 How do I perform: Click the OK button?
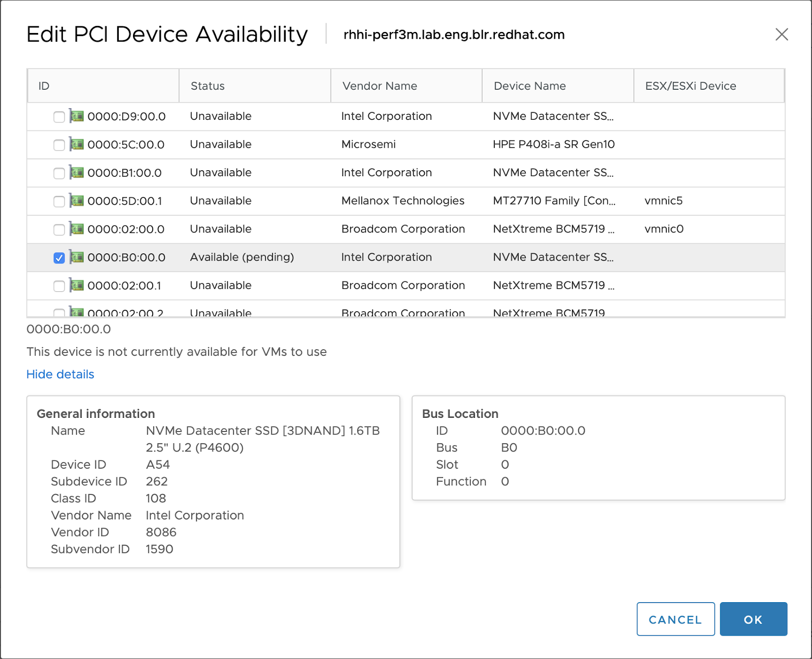coord(753,619)
